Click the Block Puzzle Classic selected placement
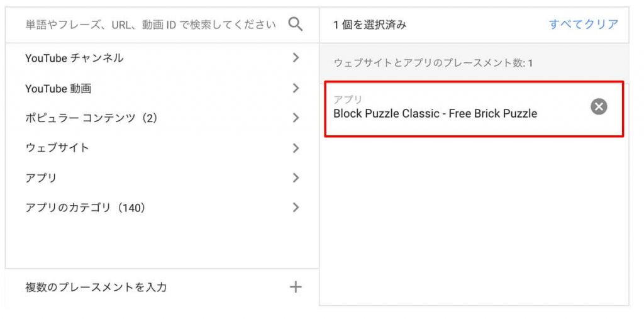The height and width of the screenshot is (319, 644). tap(474, 109)
